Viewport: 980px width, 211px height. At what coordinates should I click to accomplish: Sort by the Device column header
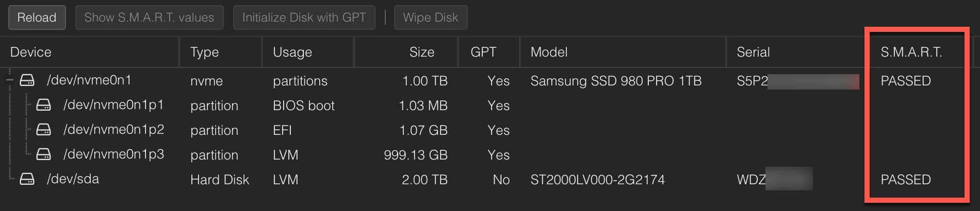click(x=31, y=52)
